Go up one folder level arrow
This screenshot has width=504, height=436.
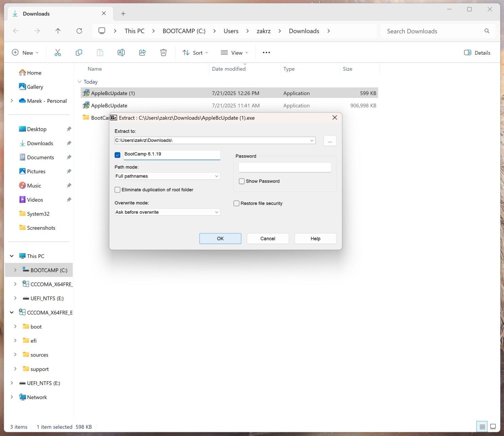[x=58, y=31]
